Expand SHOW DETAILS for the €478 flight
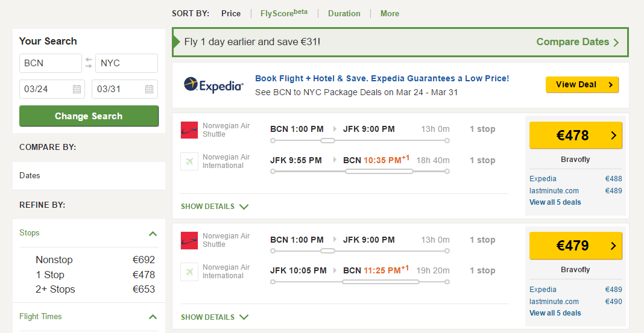644x333 pixels. [x=215, y=207]
